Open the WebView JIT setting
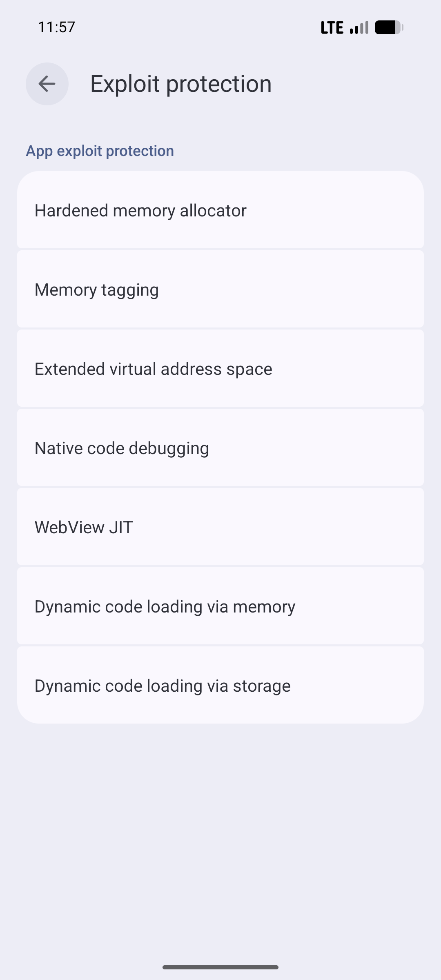 point(220,527)
